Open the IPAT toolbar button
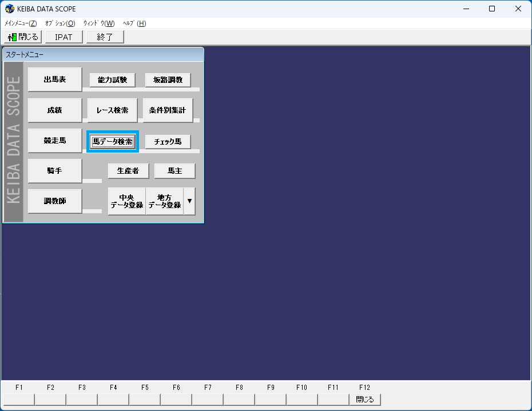 click(64, 37)
